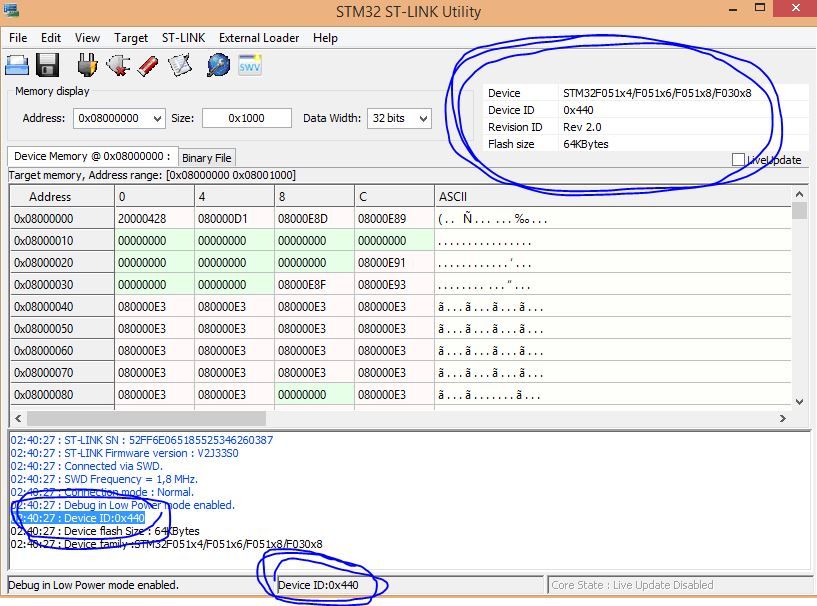Click log line Connected via SWD

click(x=86, y=466)
